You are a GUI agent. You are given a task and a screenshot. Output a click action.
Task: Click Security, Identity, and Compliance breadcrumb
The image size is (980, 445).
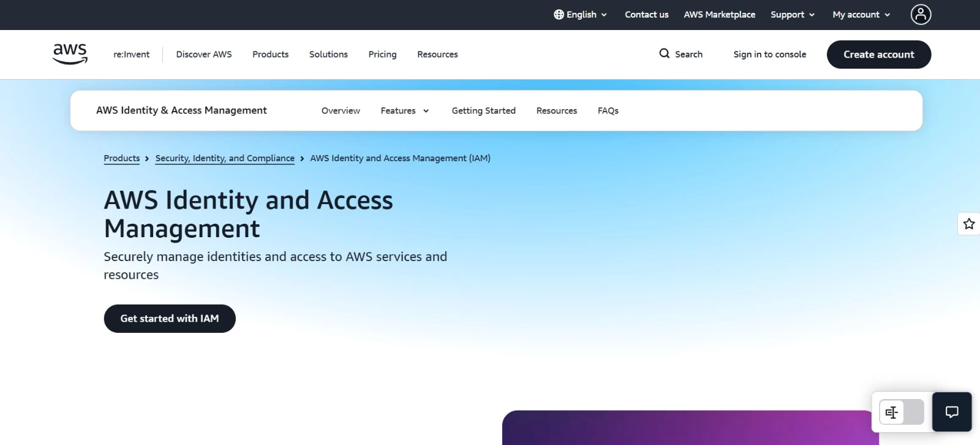[225, 158]
